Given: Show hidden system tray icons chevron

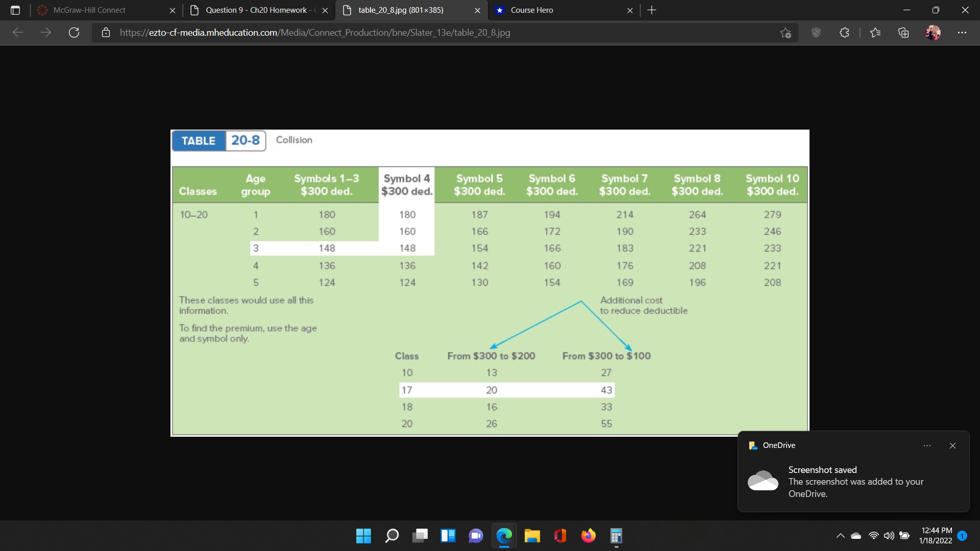Looking at the screenshot, I should point(840,536).
